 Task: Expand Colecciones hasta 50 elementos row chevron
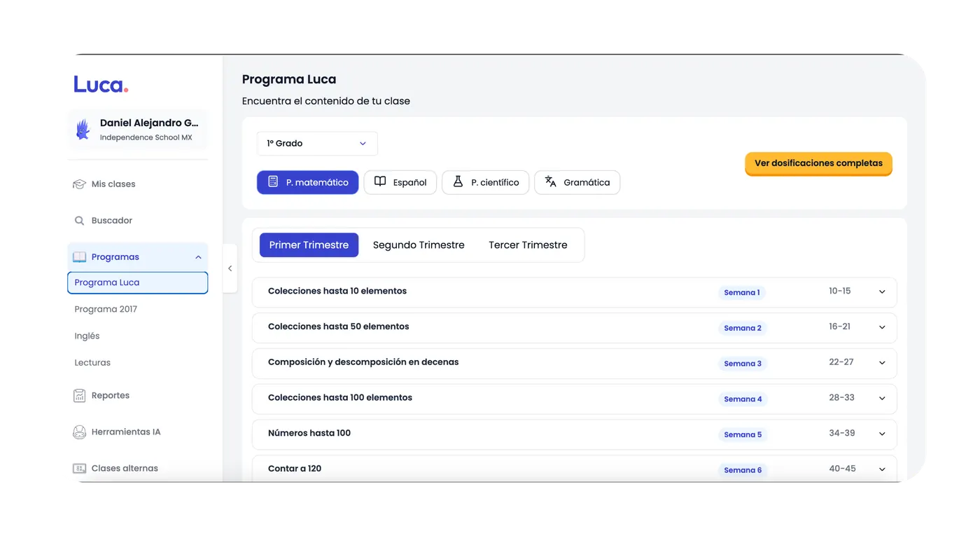pyautogui.click(x=882, y=328)
